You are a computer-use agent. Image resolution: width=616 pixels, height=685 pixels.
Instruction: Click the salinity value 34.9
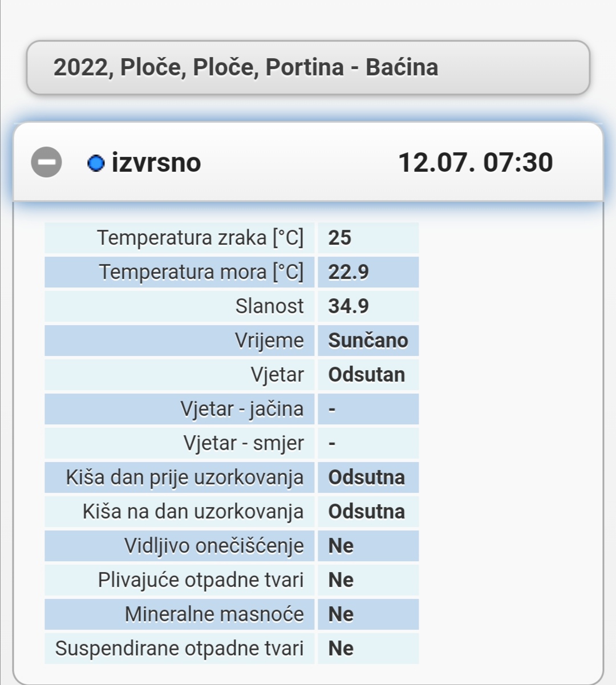[x=348, y=306]
